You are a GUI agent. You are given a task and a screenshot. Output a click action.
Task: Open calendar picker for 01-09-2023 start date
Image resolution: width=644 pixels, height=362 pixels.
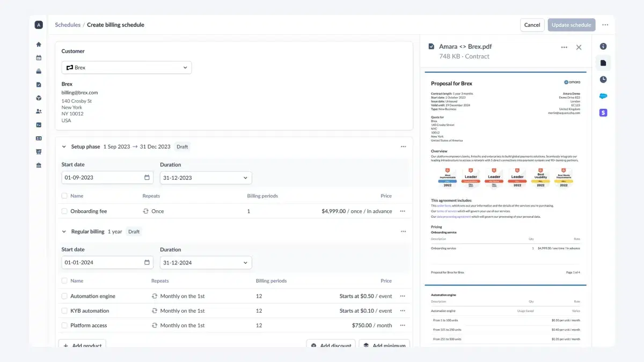147,178
